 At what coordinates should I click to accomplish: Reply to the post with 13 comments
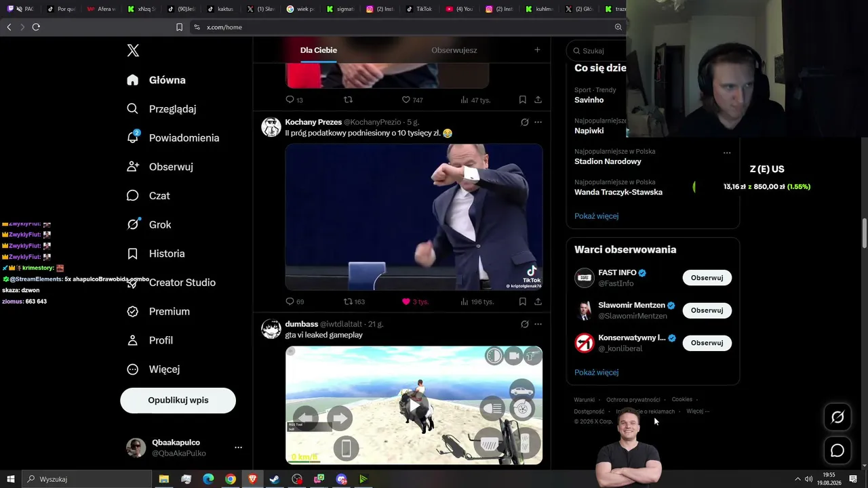tap(294, 100)
